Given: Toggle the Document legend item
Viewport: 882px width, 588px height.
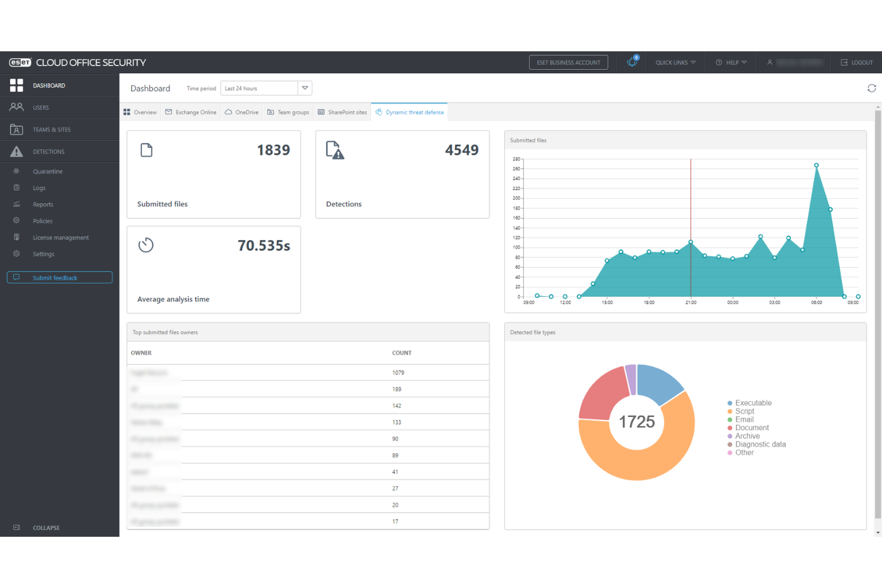Looking at the screenshot, I should click(751, 428).
